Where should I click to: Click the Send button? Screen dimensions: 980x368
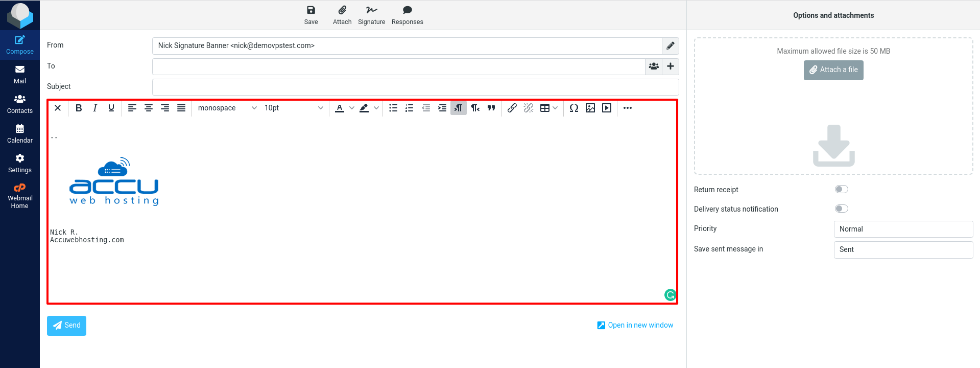pyautogui.click(x=66, y=326)
